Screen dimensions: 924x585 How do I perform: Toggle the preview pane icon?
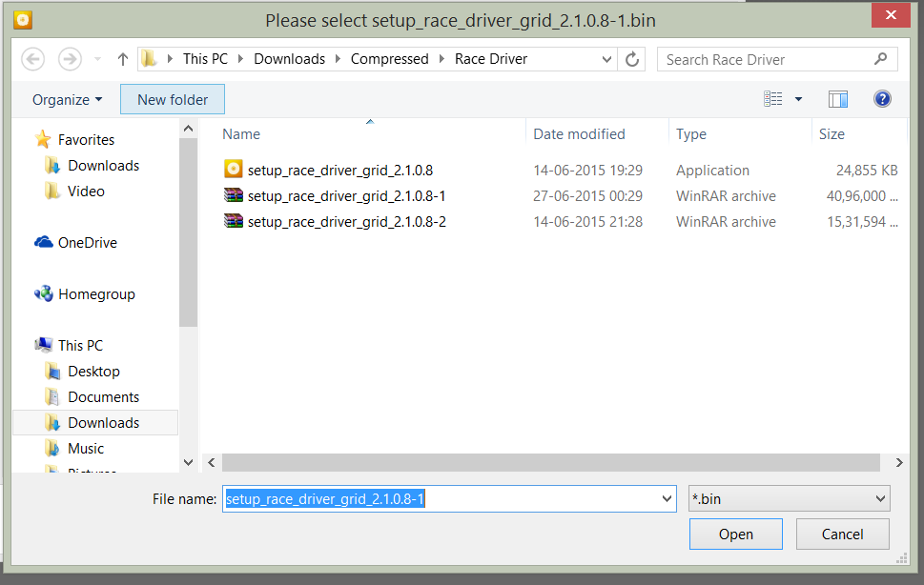pos(837,99)
